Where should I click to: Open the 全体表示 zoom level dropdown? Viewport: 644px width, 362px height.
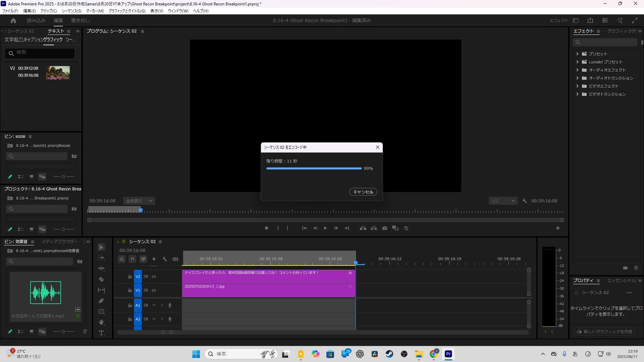point(139,201)
